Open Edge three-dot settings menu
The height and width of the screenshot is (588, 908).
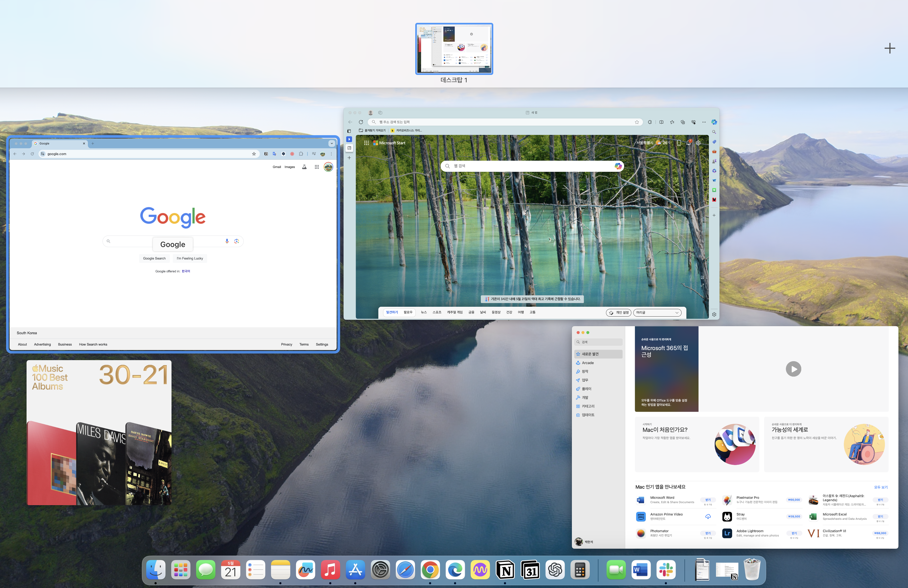coord(704,122)
